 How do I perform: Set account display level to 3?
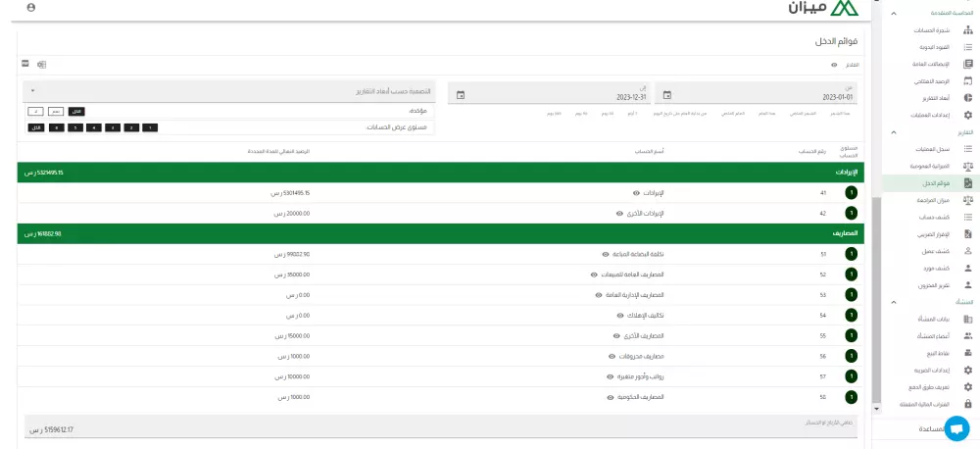[113, 127]
